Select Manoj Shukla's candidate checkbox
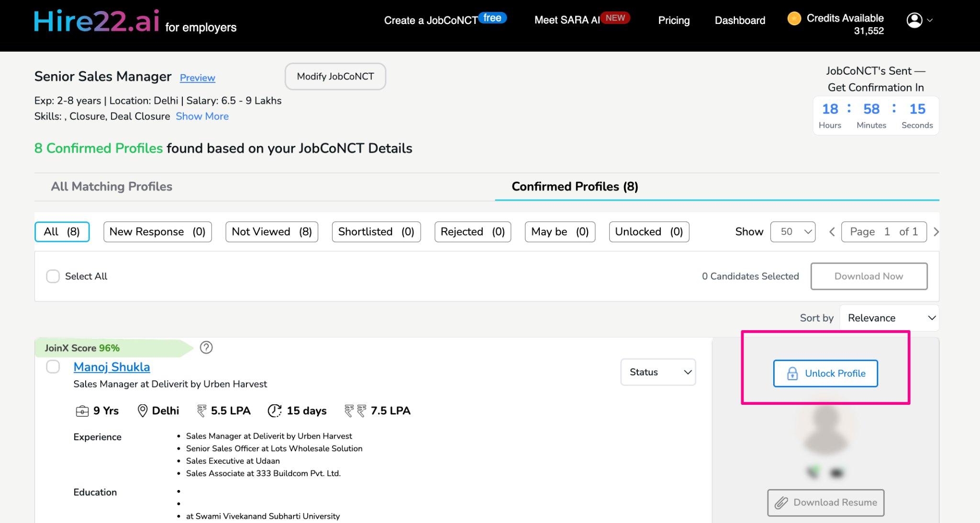Viewport: 980px width, 523px height. 53,367
